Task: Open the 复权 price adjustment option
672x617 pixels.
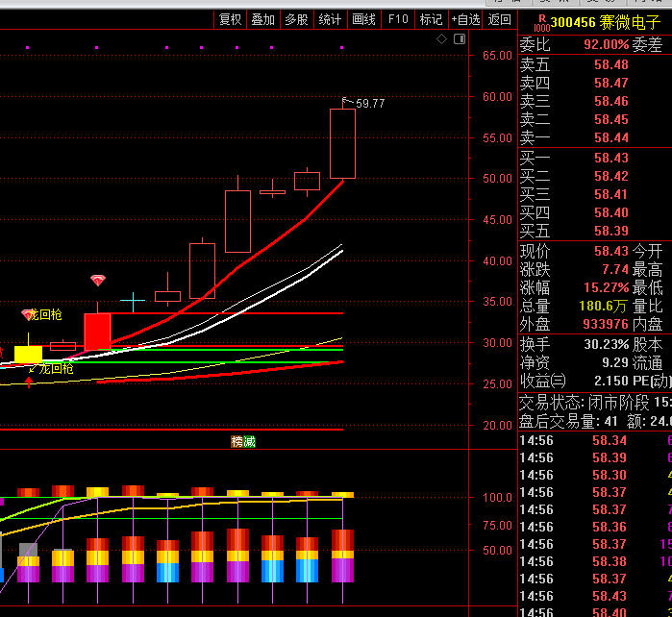Action: click(230, 19)
